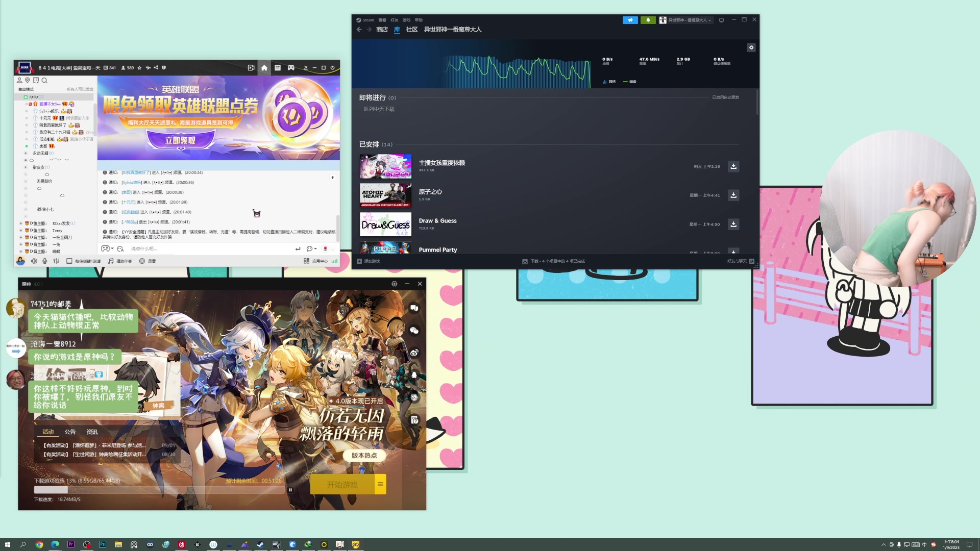Switch to 资讯 tab in Genshin launcher
The width and height of the screenshot is (980, 551).
click(x=92, y=432)
